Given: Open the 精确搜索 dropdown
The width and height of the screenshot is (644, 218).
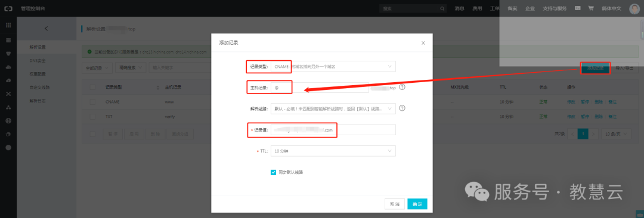Looking at the screenshot, I should pos(131,67).
